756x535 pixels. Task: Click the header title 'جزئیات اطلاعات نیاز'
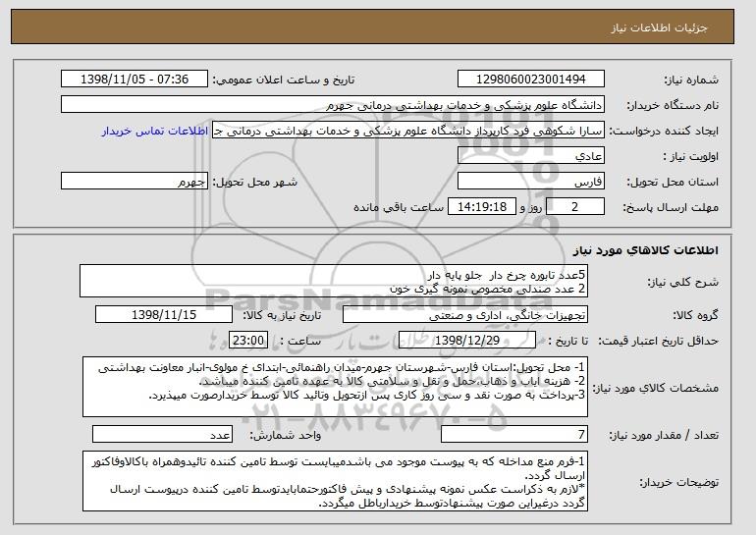pos(659,27)
